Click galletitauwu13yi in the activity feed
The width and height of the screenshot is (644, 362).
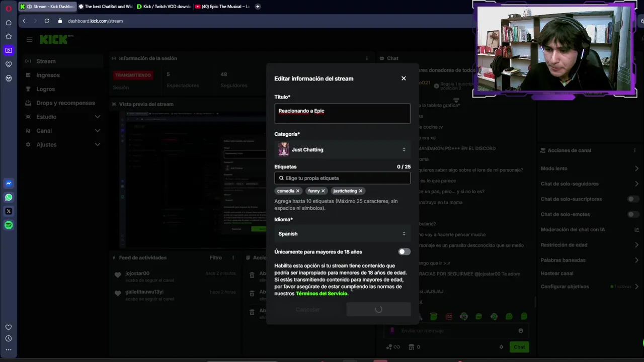[144, 292]
